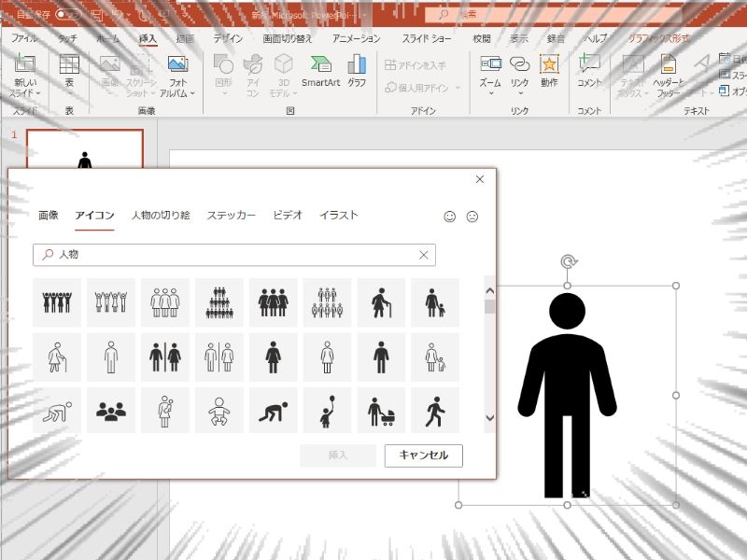Select the person graphic on the slide

pos(567,395)
